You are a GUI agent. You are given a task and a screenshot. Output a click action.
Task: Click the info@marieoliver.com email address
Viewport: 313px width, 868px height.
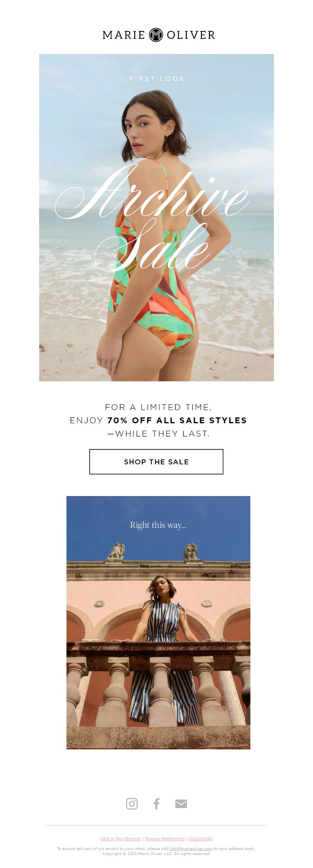pos(191,848)
